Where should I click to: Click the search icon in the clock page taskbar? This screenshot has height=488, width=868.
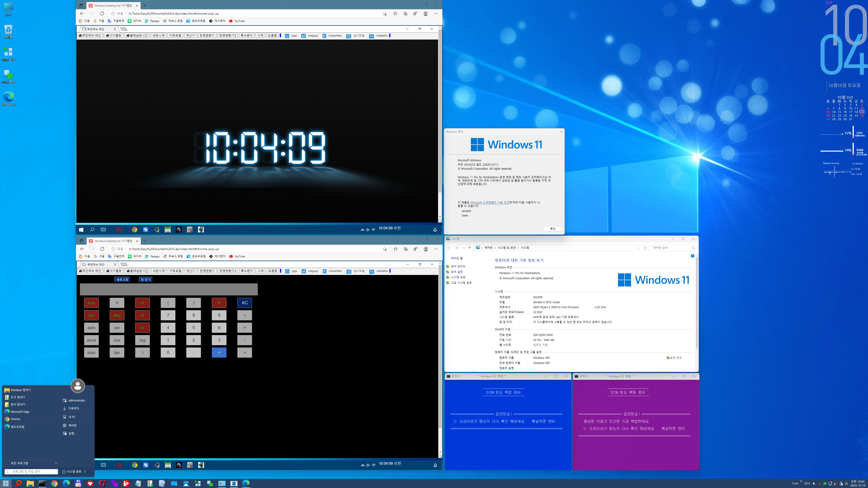(x=92, y=230)
